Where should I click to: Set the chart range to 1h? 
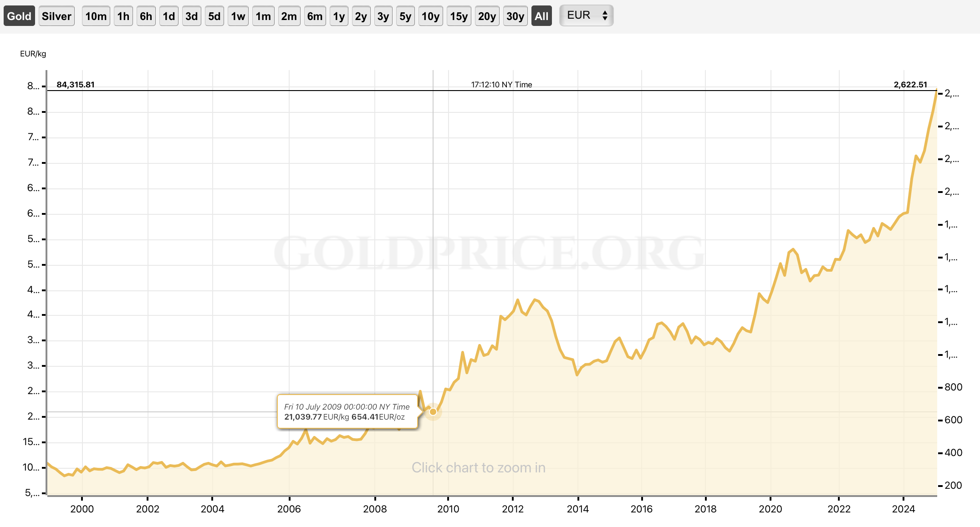click(x=123, y=16)
